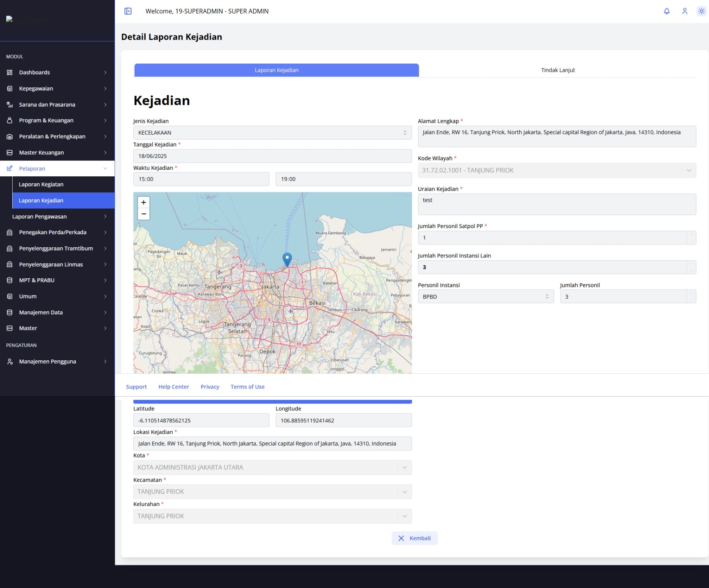Click the blue location marker on map
This screenshot has width=709, height=588.
287,260
